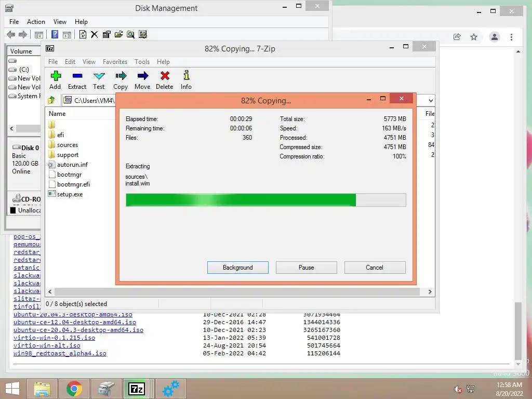The image size is (532, 399).
Task: Open 7-Zip View menu
Action: pyautogui.click(x=89, y=62)
